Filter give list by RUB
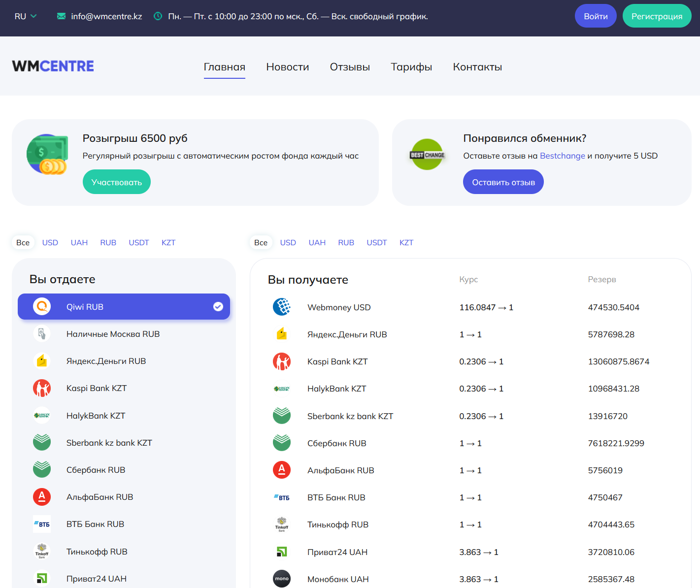The height and width of the screenshot is (588, 700). (108, 242)
